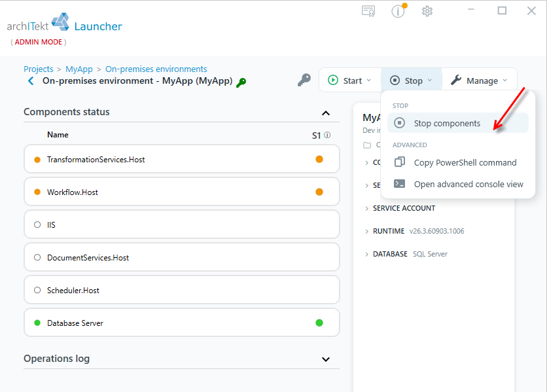
Task: Click the archITekt logo icon
Action: pos(61,22)
